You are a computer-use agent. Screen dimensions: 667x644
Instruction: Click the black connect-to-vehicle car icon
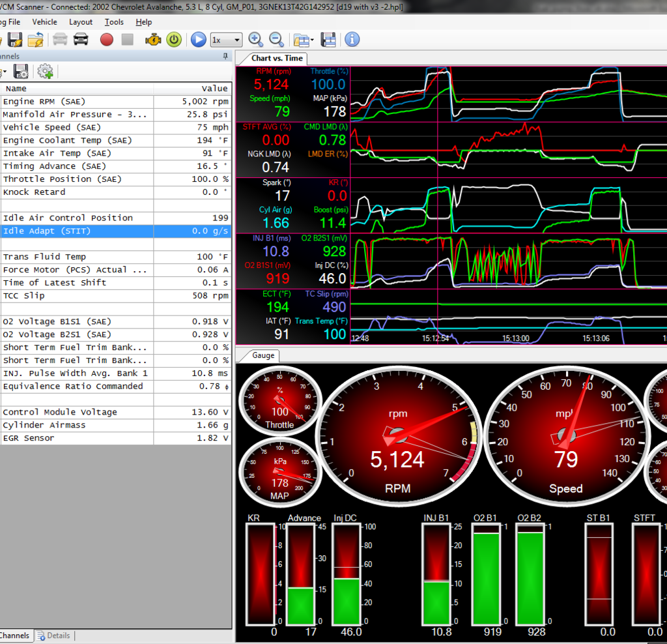[81, 40]
